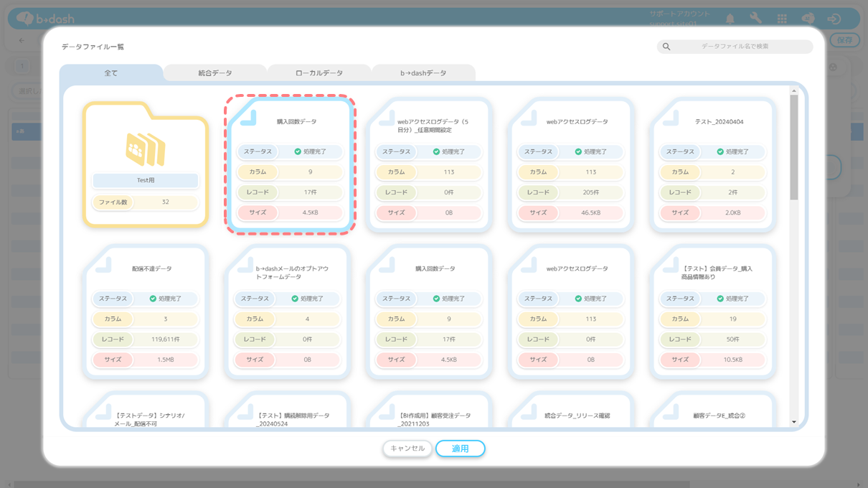Click the データファイル一覧 dialog title
The height and width of the screenshot is (488, 868).
[x=93, y=47]
